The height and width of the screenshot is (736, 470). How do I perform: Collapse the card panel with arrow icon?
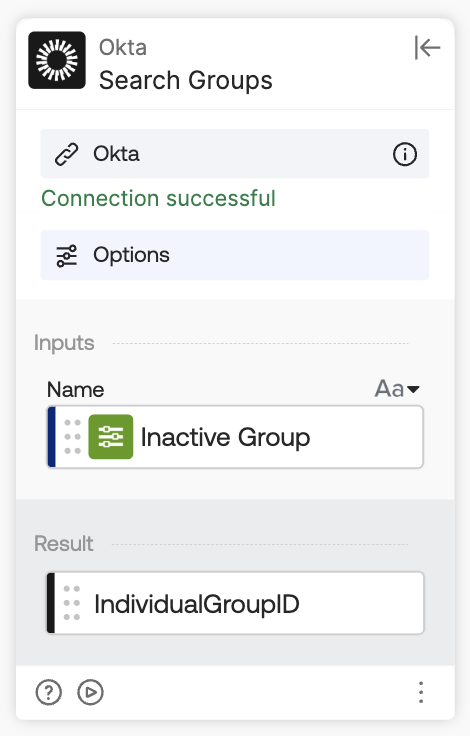[427, 47]
